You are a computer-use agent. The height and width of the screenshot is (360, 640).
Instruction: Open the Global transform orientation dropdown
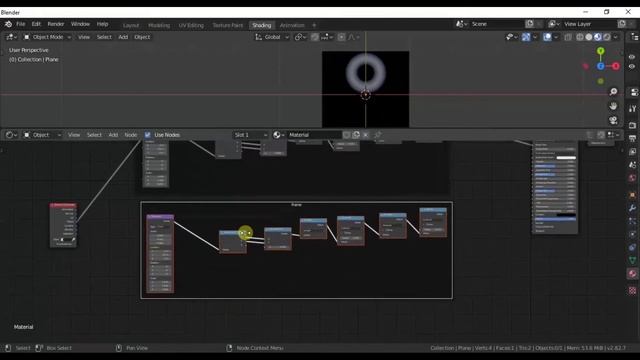pos(272,37)
